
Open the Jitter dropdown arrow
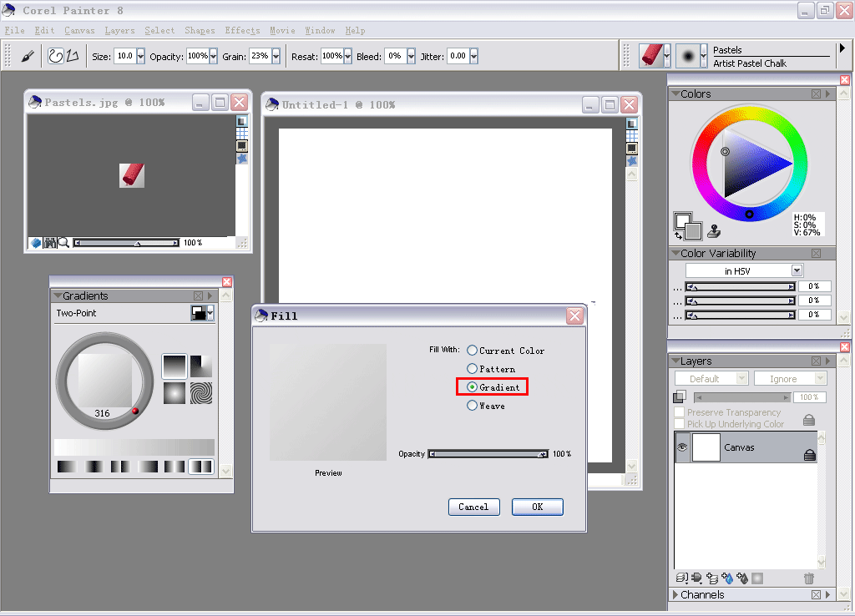[474, 56]
